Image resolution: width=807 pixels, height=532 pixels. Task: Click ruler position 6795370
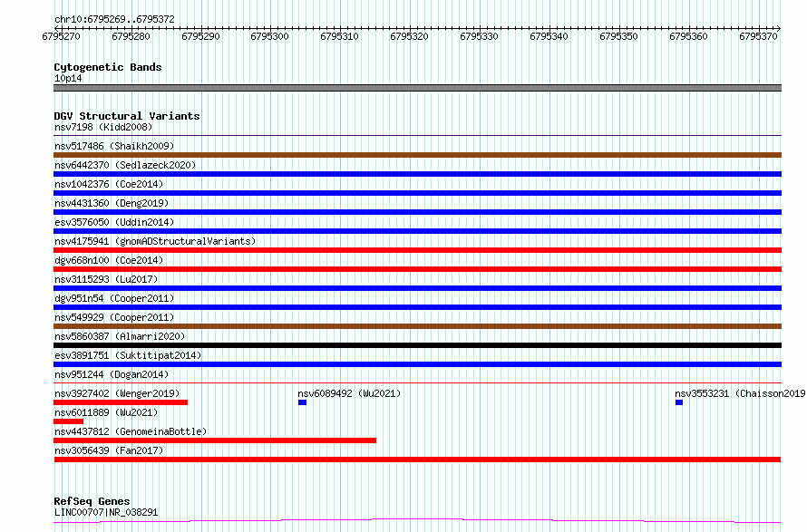(x=758, y=36)
